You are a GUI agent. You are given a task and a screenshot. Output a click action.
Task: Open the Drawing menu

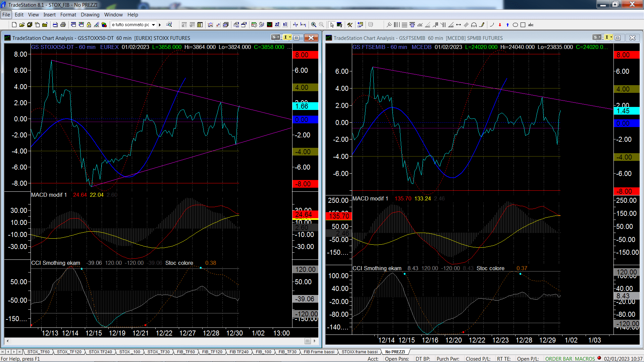[x=90, y=15]
